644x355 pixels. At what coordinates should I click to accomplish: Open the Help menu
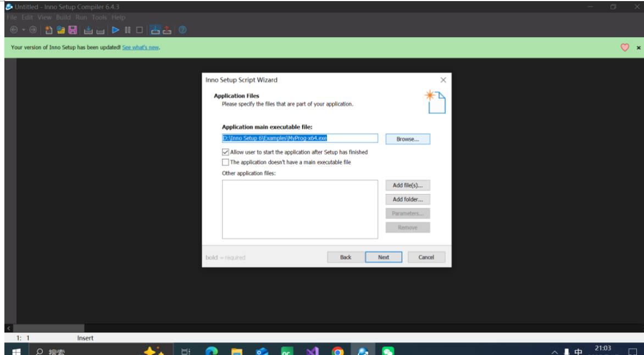point(118,17)
